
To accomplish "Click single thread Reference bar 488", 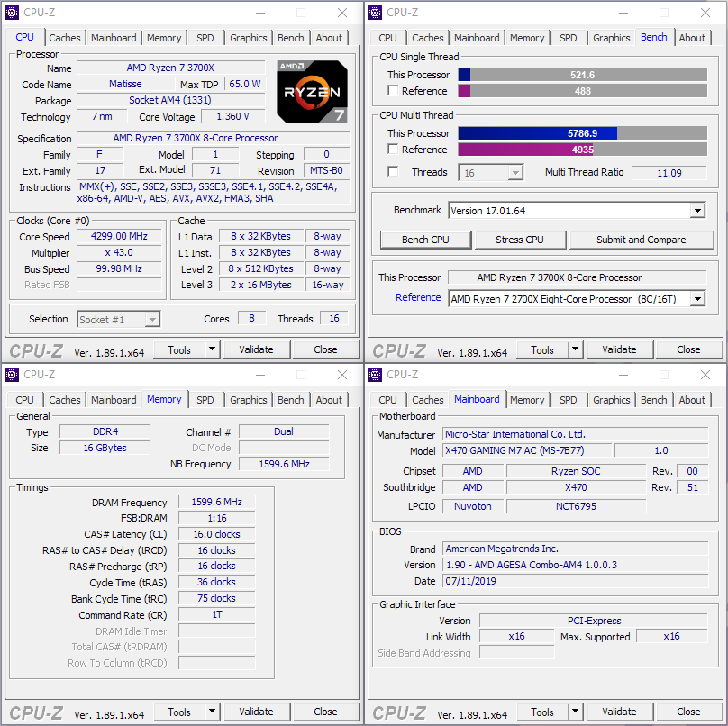I will [x=582, y=91].
